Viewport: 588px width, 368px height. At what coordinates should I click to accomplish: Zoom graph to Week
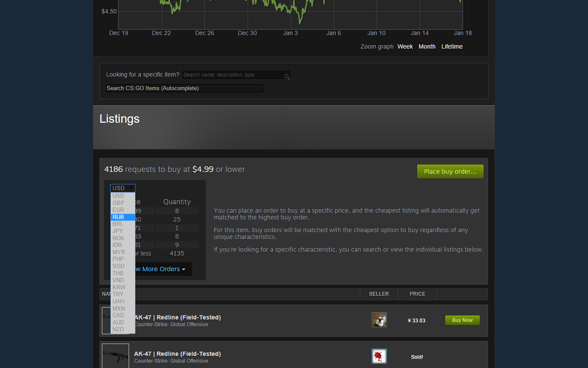pyautogui.click(x=405, y=46)
